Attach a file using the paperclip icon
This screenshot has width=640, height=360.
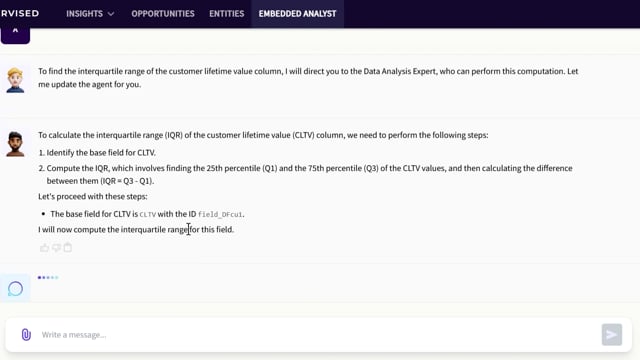point(26,335)
